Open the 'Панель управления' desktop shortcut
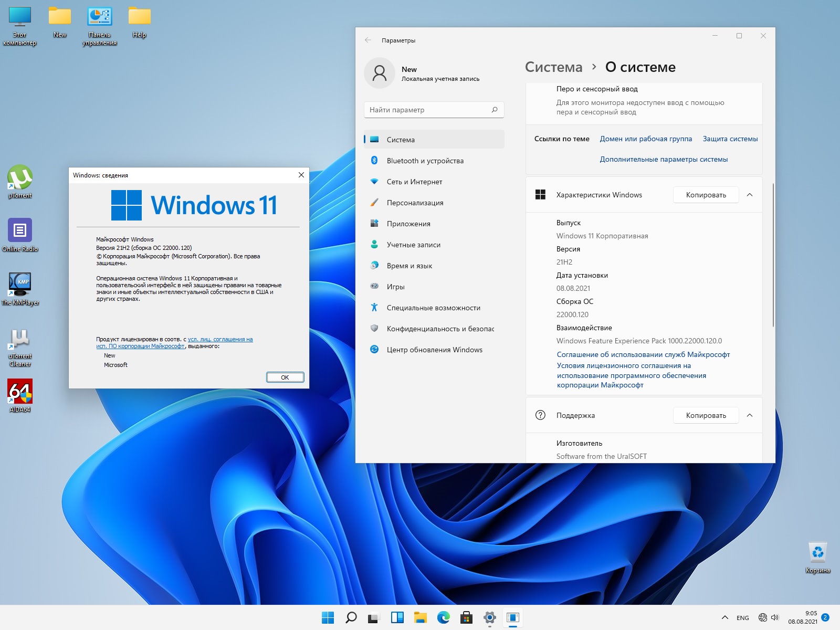 [99, 26]
